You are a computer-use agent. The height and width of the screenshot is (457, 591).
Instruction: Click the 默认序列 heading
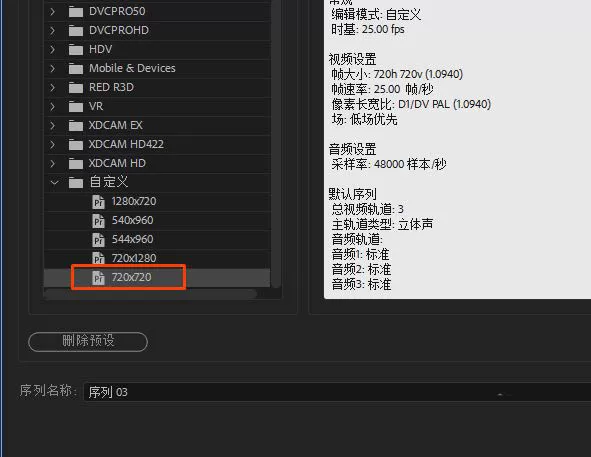(352, 194)
